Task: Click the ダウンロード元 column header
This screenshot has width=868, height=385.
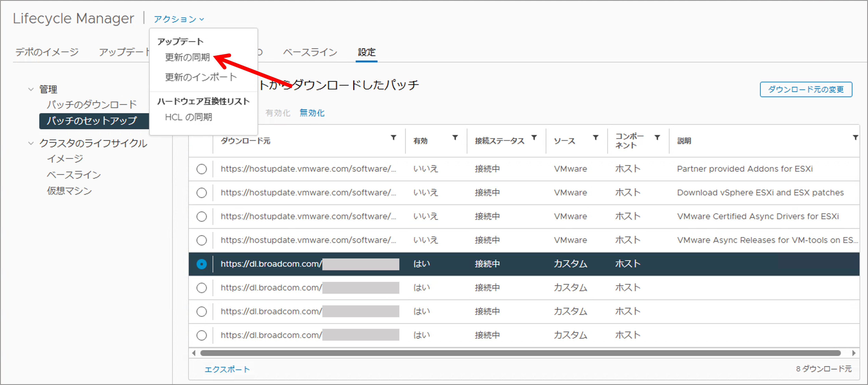Action: tap(245, 141)
